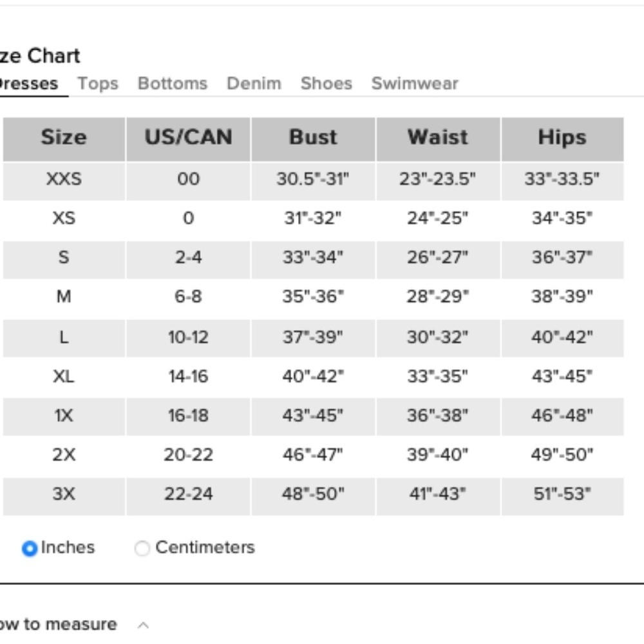The width and height of the screenshot is (644, 644).
Task: Click the 3X size row label
Action: [x=63, y=495]
